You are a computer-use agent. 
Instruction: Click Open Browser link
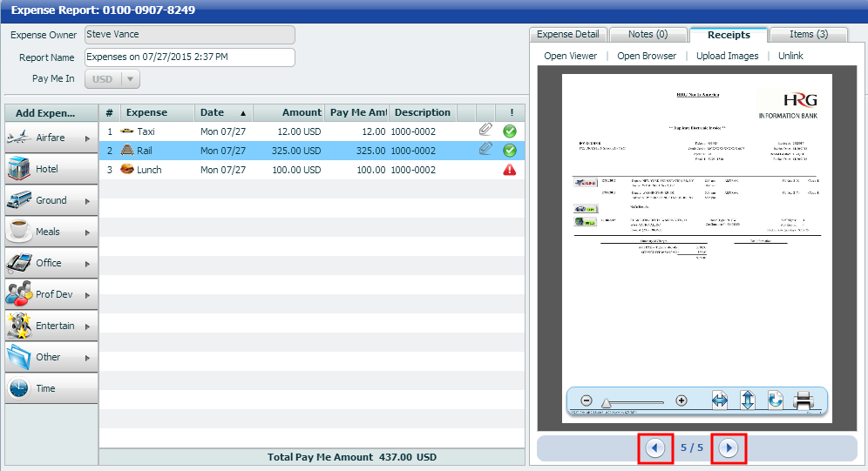point(647,56)
